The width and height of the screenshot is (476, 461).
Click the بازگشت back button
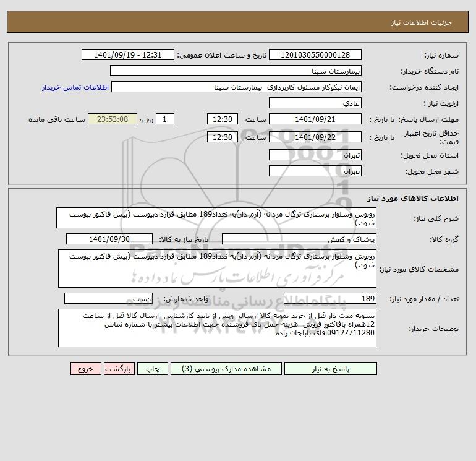pos(119,369)
